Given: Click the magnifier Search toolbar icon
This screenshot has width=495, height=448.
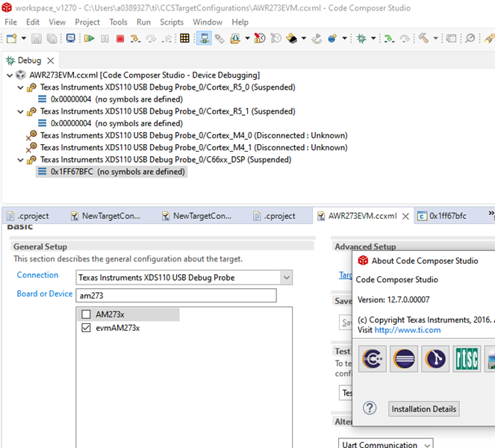Looking at the screenshot, I should 470,38.
